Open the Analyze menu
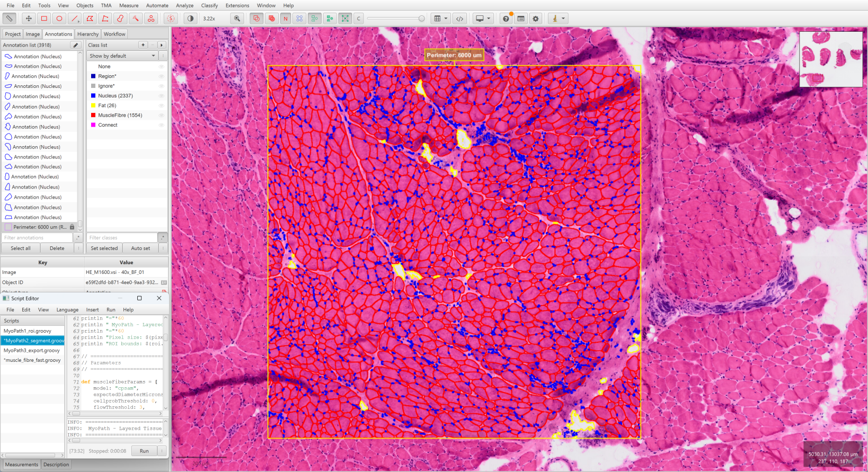The height and width of the screenshot is (472, 868). (184, 5)
